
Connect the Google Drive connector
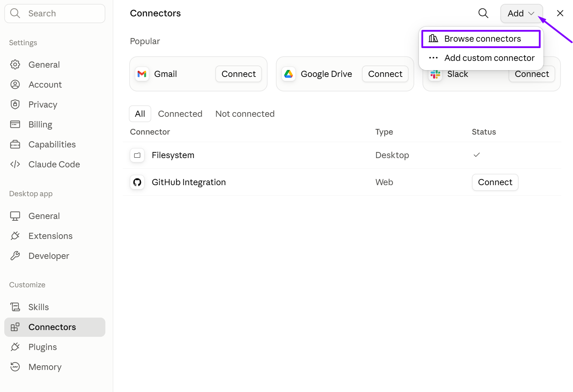coord(385,74)
